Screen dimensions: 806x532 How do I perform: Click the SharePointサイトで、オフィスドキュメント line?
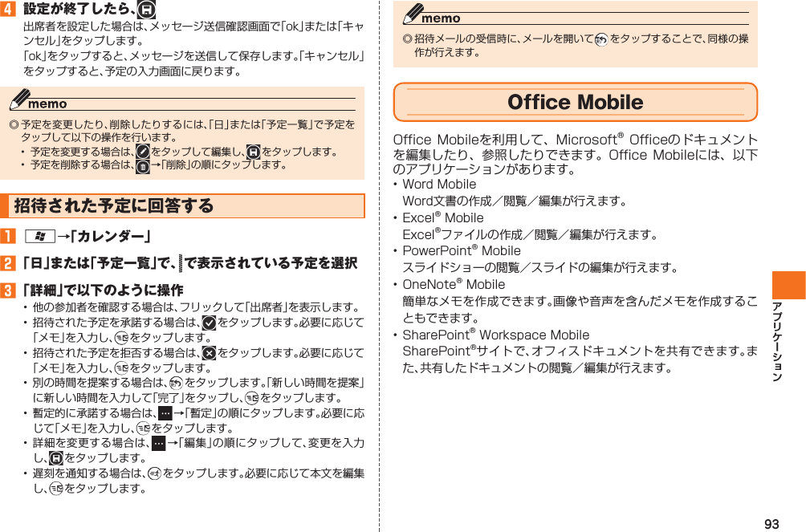pos(580,351)
